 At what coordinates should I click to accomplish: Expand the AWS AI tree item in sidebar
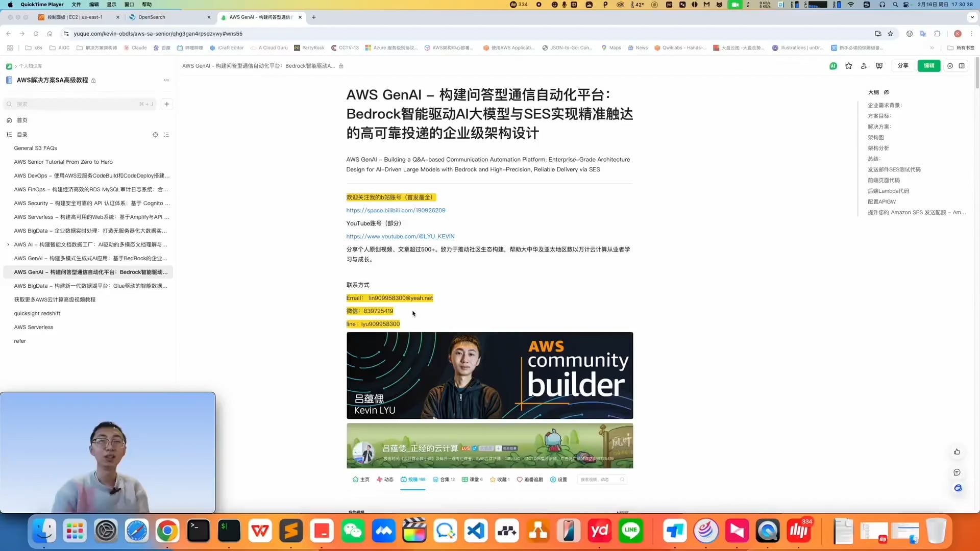click(7, 244)
